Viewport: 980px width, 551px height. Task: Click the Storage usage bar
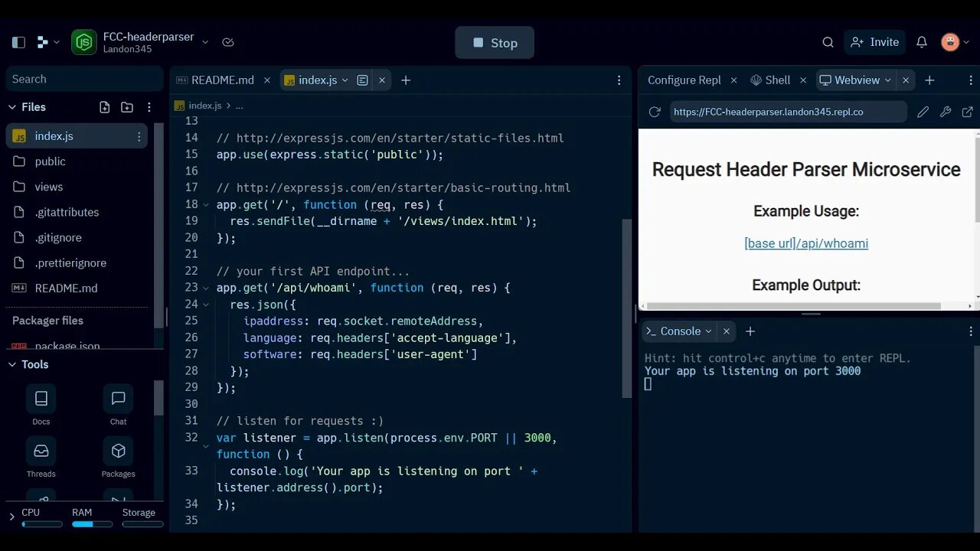tap(143, 524)
